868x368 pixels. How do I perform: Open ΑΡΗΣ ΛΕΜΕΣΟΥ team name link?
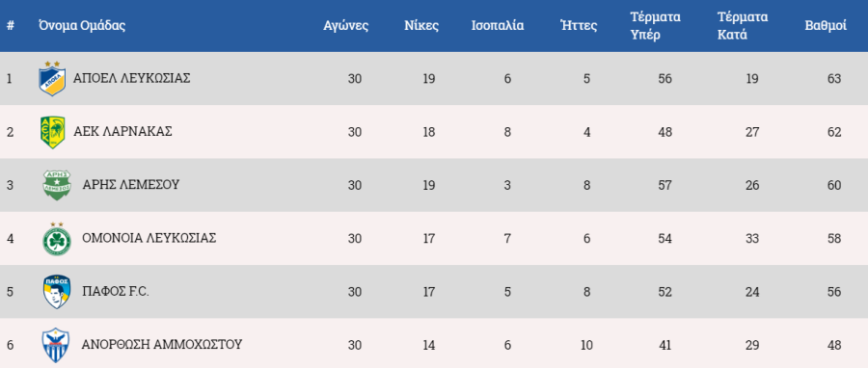131,185
